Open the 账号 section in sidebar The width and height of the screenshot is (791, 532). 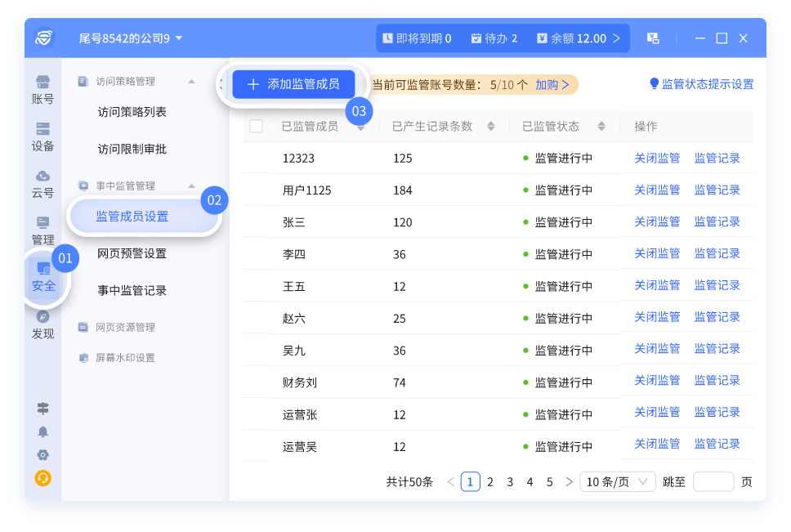tap(42, 90)
